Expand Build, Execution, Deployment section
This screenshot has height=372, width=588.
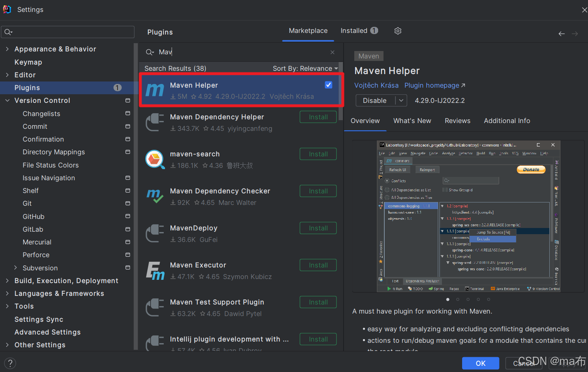pos(7,281)
